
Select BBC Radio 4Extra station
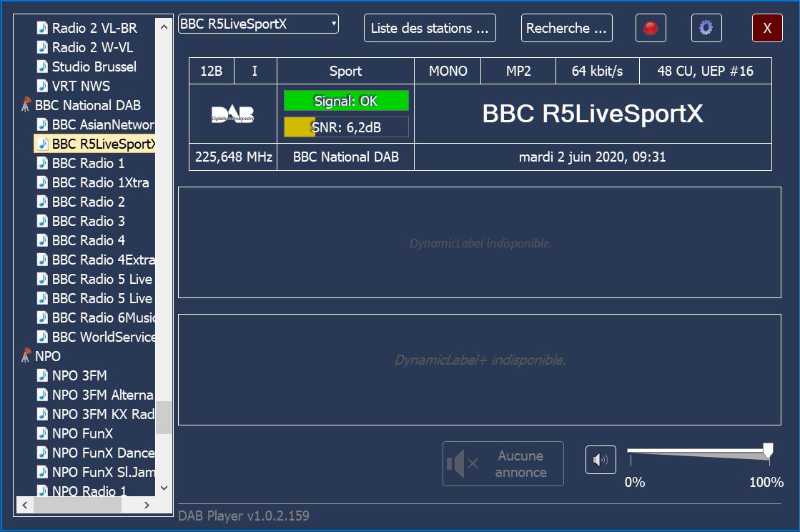point(102,260)
